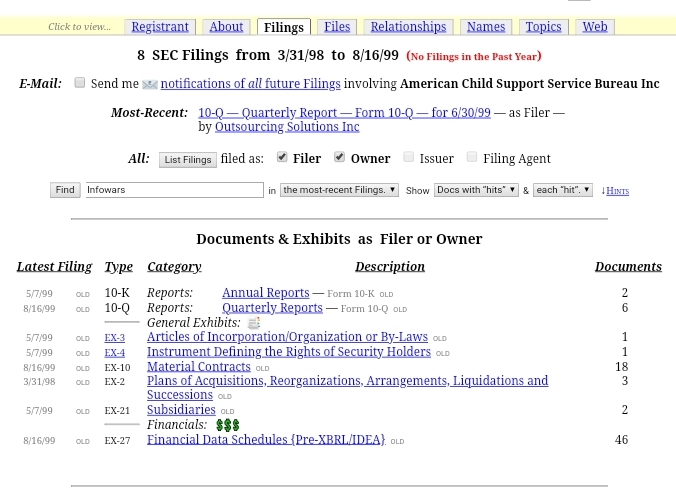Click the EX-4 type link
676x488 pixels.
point(115,353)
